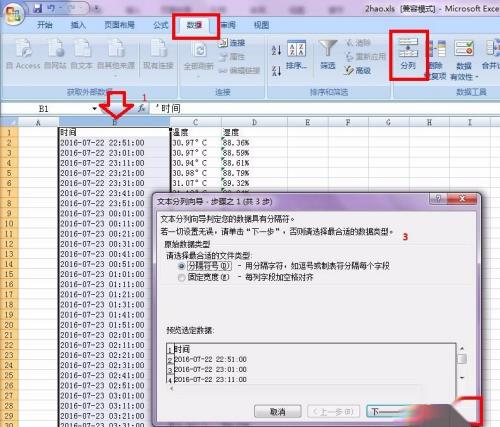
Task: Open 现有连接 existing connections
Action: coord(158,53)
